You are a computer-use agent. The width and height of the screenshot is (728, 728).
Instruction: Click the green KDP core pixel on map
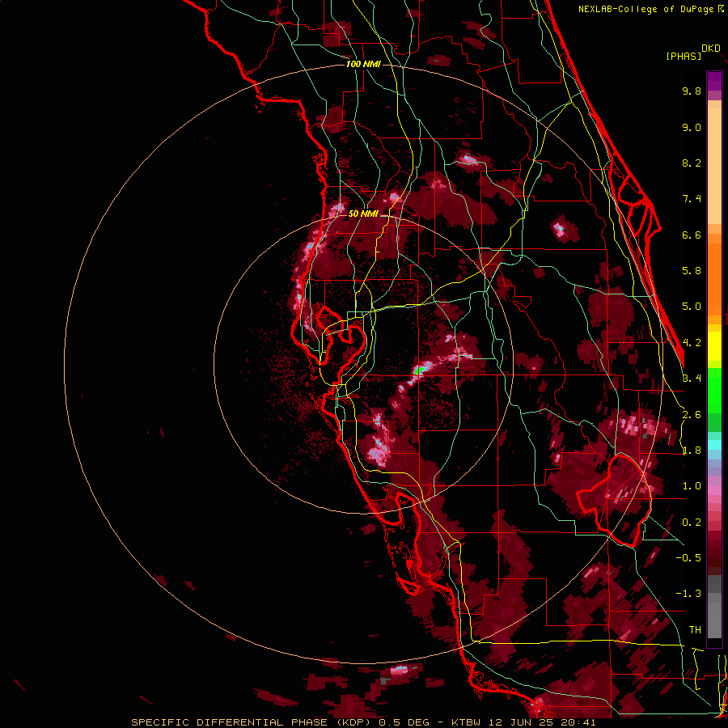[418, 370]
